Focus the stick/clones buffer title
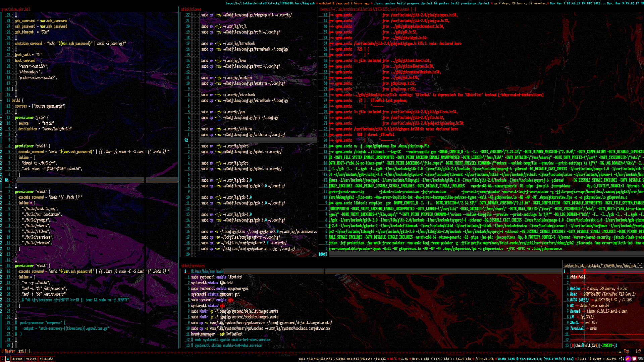Screen dimensions: 644x362 [x=191, y=9]
